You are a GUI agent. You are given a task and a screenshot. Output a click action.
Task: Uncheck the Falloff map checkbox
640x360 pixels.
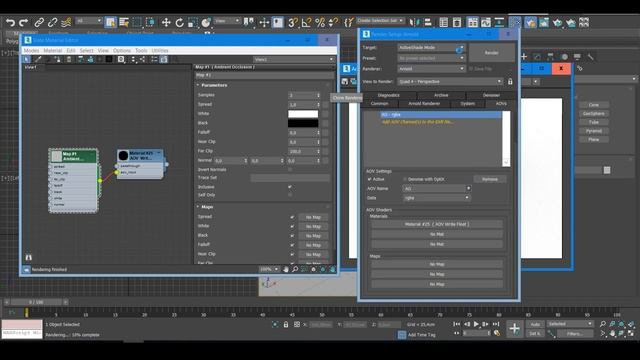click(x=292, y=245)
